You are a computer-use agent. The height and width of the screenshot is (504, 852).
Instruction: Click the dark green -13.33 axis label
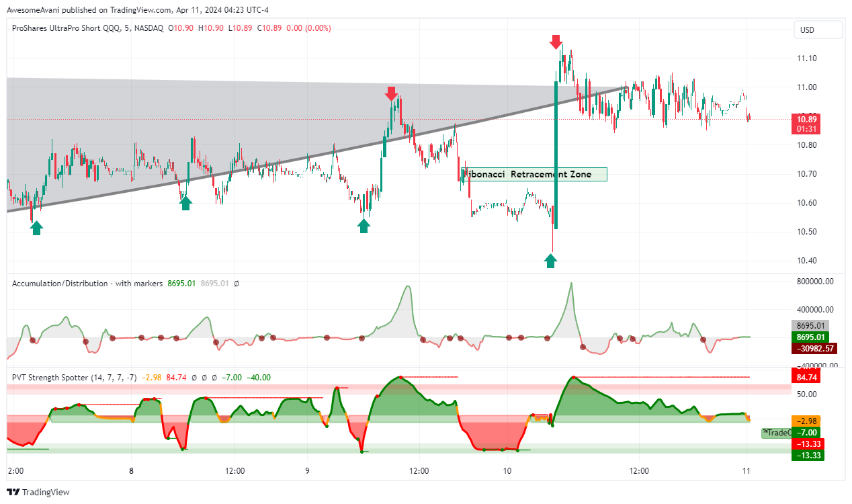808,455
